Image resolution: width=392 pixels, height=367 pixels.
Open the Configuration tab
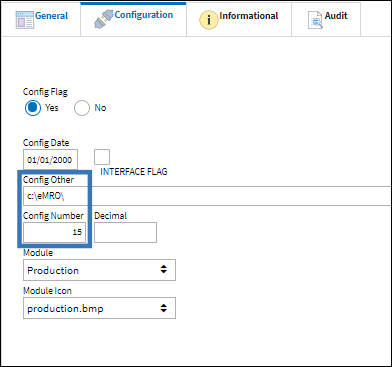pyautogui.click(x=133, y=18)
